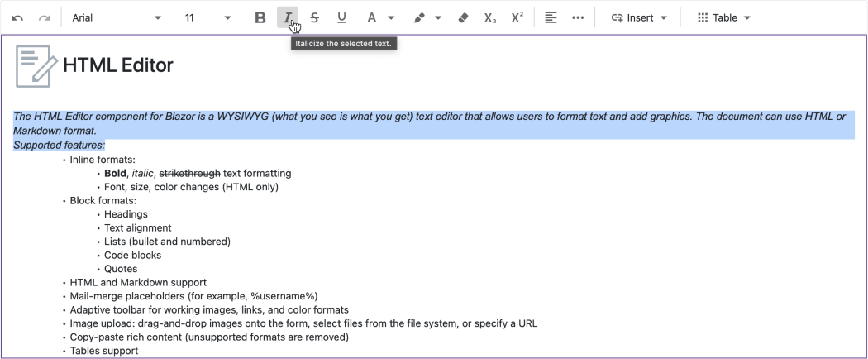Screen dimensions: 868x359
Task: Open the font size 11 combo box
Action: coord(207,17)
